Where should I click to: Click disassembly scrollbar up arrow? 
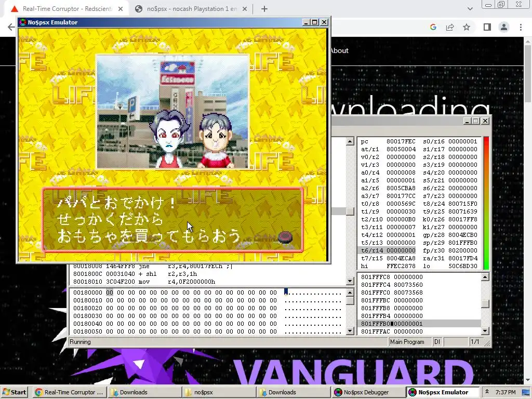(x=350, y=141)
